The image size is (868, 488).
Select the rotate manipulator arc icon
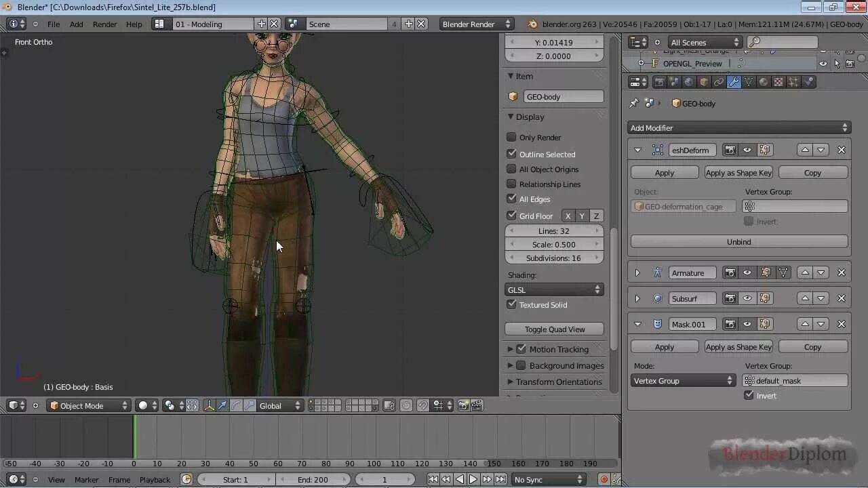pyautogui.click(x=236, y=405)
